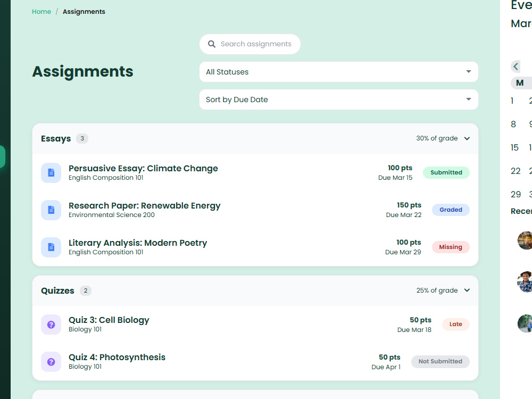
Task: Open Research Paper: Renewable Energy
Action: (145, 205)
